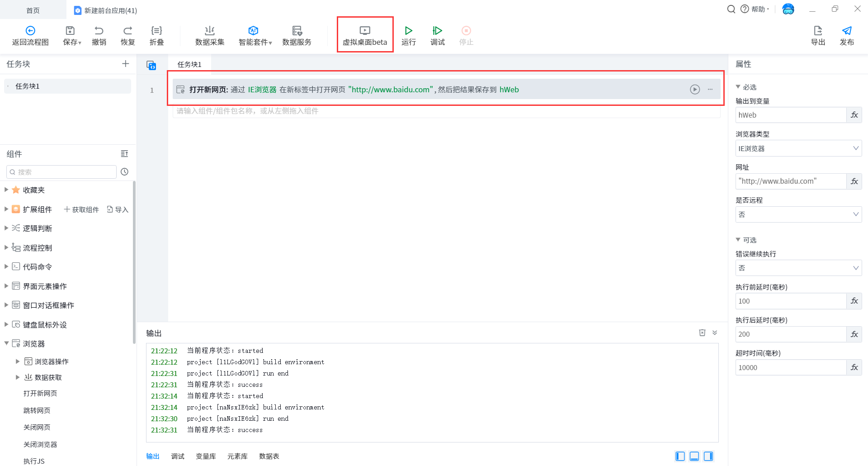Click the Debug (调试) icon
Screen dimensions: 868x466
437,31
